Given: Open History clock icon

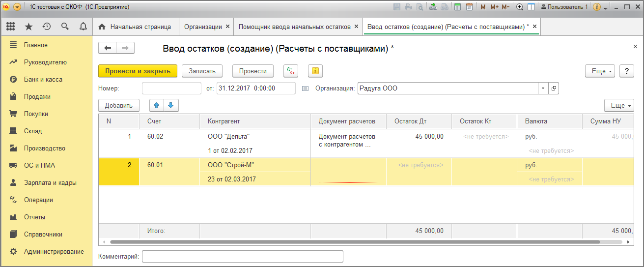Looking at the screenshot, I should tap(47, 27).
